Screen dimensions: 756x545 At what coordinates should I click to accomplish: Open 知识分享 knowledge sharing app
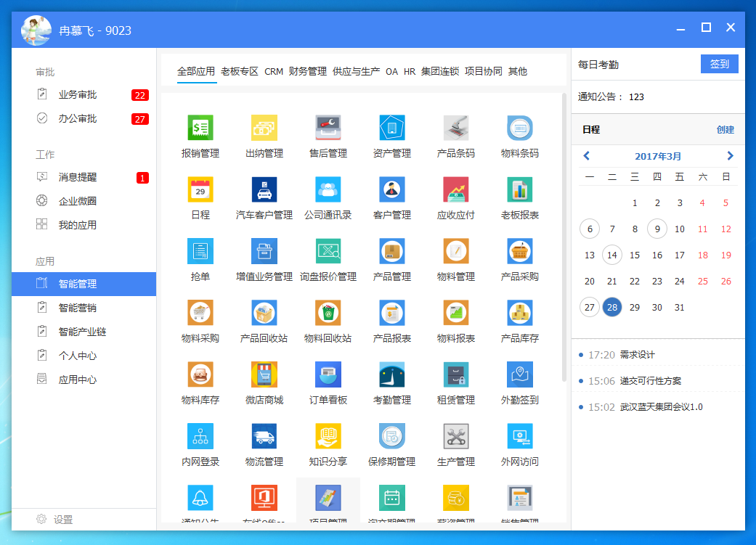328,437
